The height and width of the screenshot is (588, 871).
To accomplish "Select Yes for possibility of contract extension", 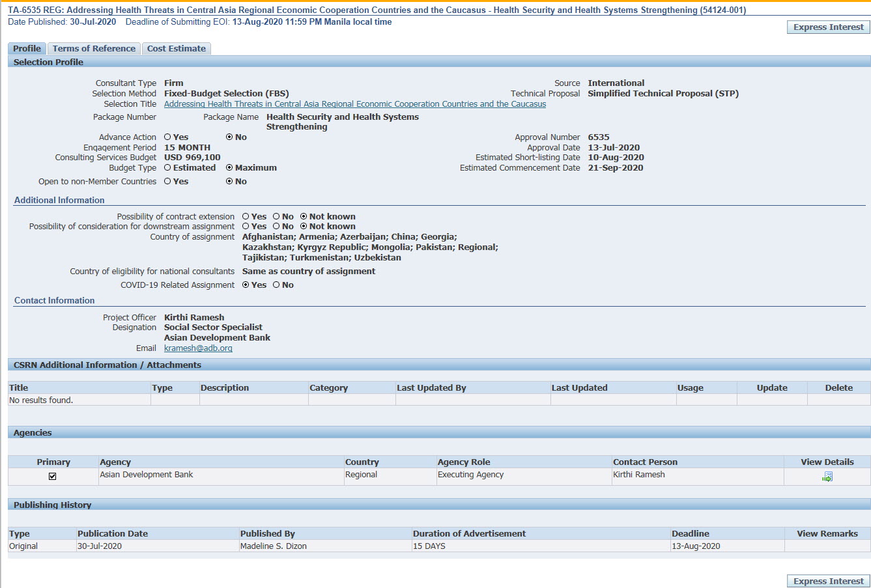I will pos(246,217).
